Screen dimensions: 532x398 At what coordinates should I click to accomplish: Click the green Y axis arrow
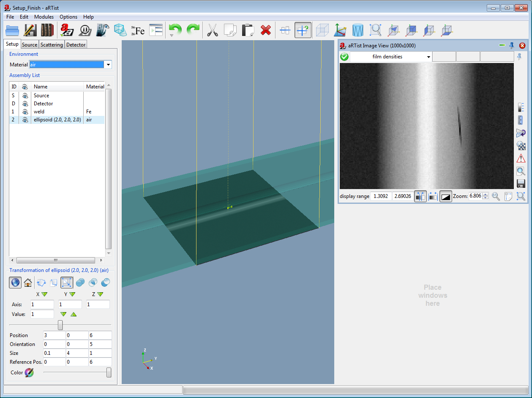[72, 294]
